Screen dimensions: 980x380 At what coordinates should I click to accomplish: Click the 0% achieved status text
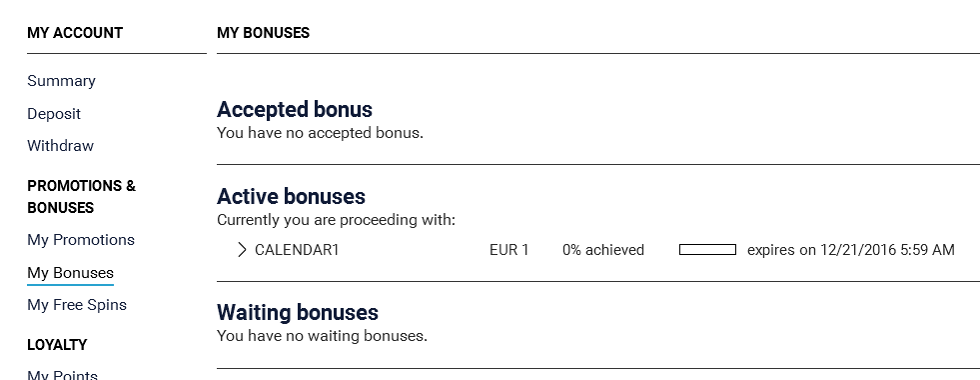click(603, 250)
